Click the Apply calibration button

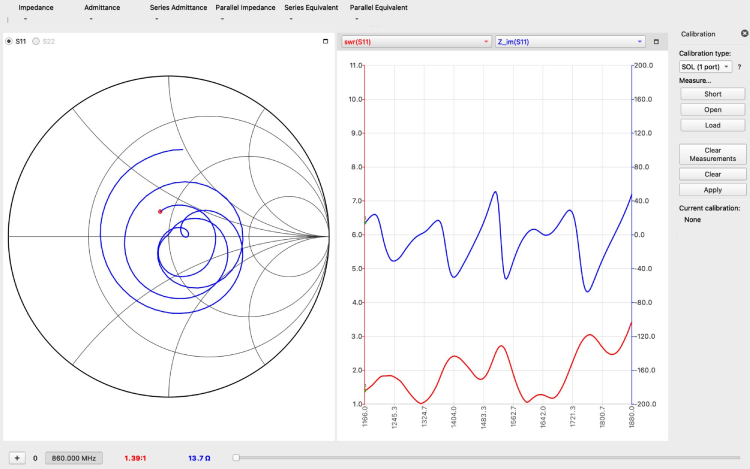point(712,189)
